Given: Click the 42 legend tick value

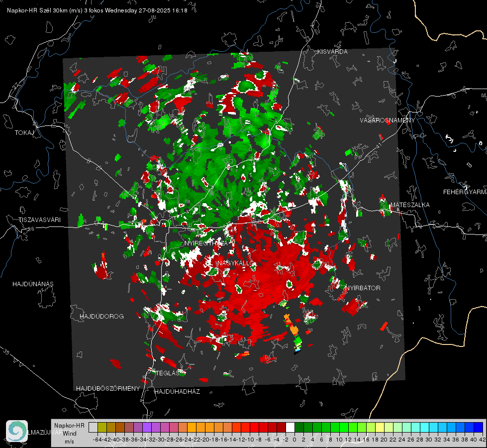Looking at the screenshot, I should coord(483,440).
